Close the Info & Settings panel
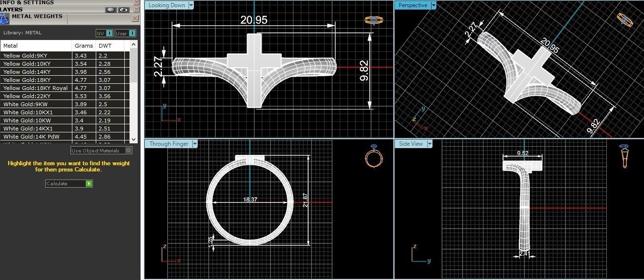 (x=137, y=2)
